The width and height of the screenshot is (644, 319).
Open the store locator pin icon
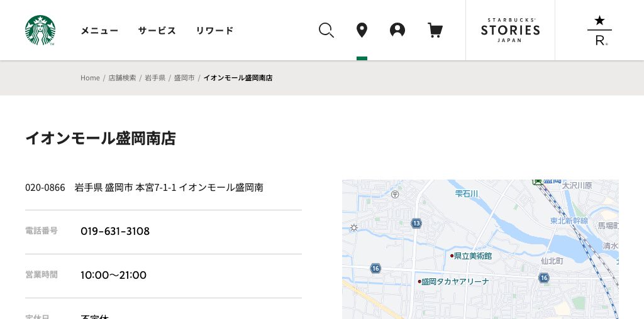362,30
